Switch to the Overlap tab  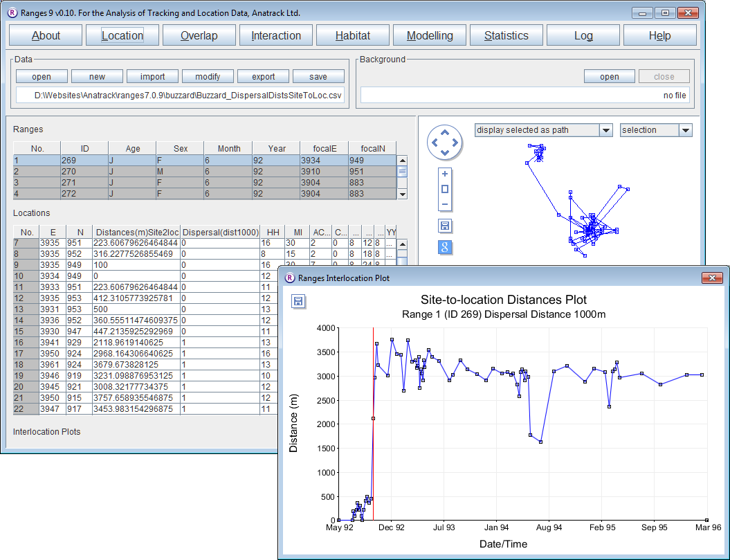point(199,36)
